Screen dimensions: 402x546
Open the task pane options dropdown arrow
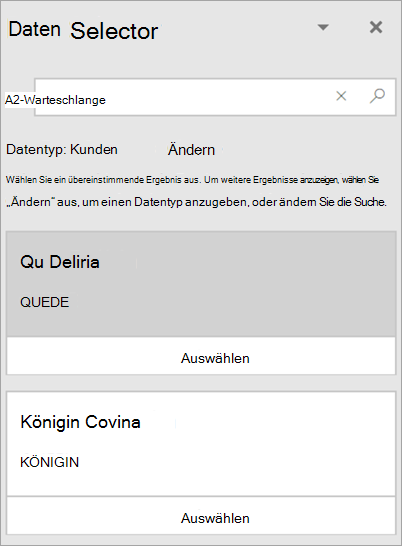click(x=323, y=27)
